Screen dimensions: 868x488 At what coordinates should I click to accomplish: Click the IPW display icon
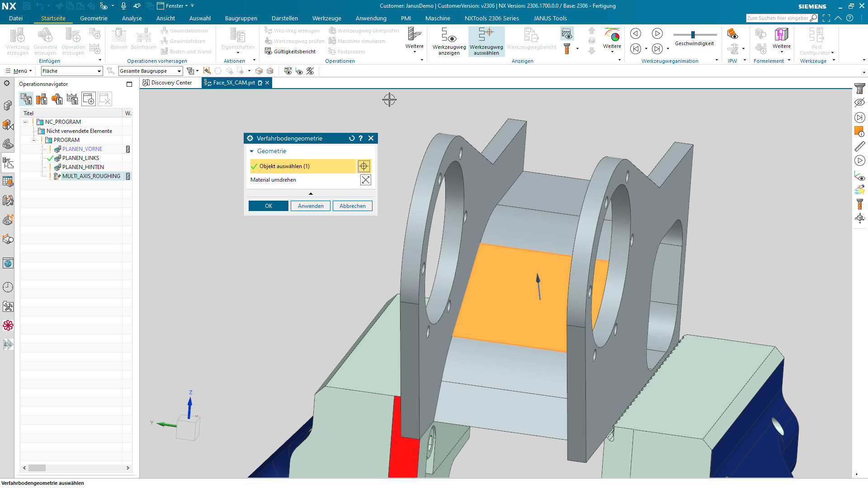[x=732, y=34]
